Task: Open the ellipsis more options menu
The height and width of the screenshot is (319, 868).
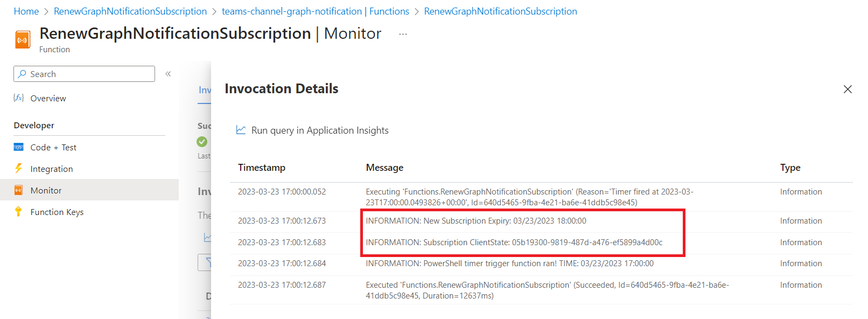Action: 403,34
